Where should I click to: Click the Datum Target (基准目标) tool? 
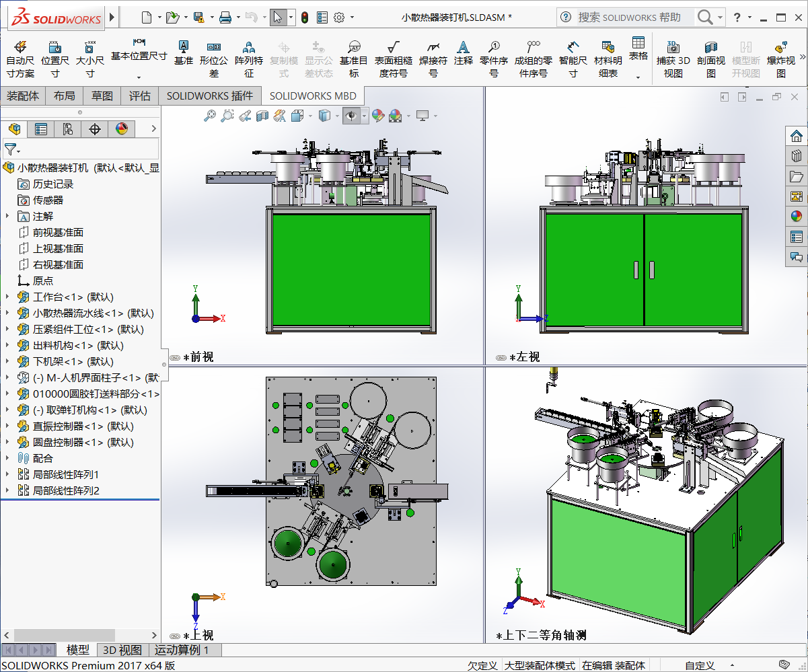[x=354, y=59]
